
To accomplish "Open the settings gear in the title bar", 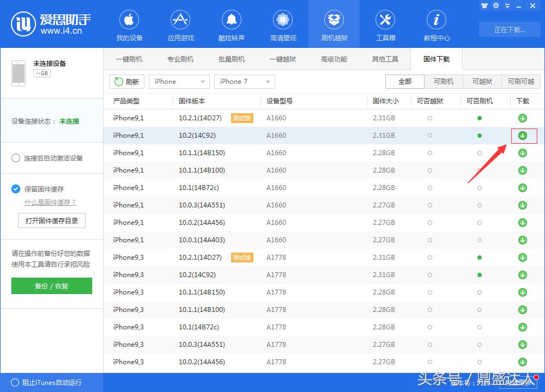I will point(495,5).
